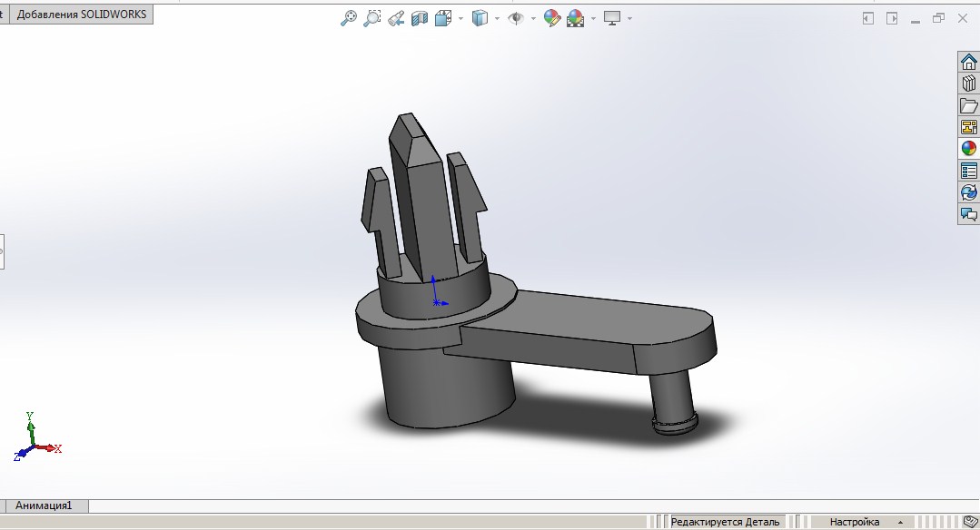Open the File Explorer folder pane tab
Screen dimensions: 980x530
pos(969,105)
